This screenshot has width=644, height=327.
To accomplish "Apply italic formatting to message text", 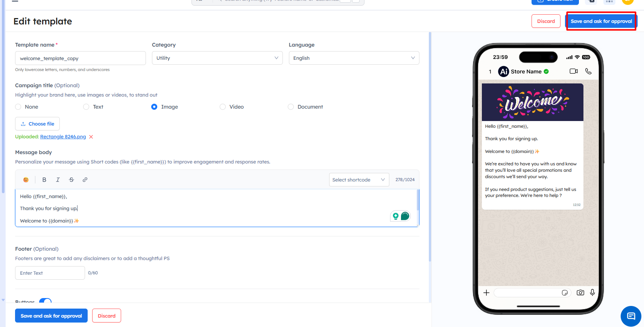I will tap(58, 180).
